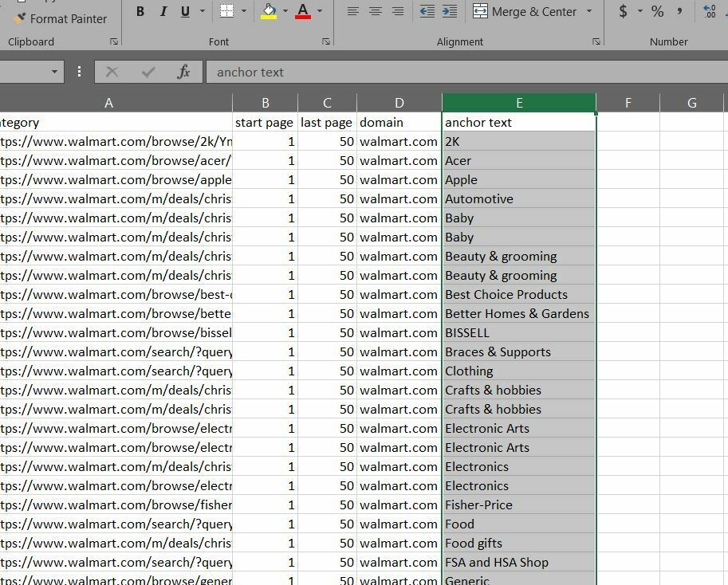Screen dimensions: 728x585
Task: Decrease indent
Action: [427, 11]
